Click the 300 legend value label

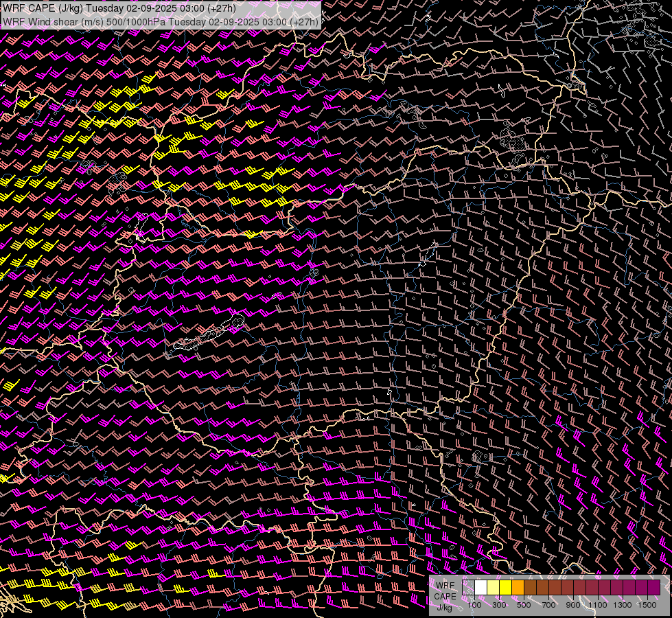499,605
